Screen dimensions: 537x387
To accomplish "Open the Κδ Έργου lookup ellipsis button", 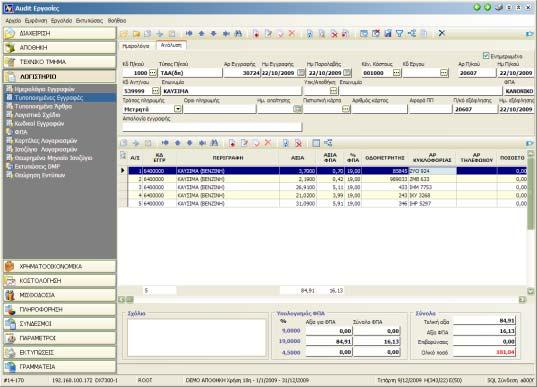I will pyautogui.click(x=444, y=73).
